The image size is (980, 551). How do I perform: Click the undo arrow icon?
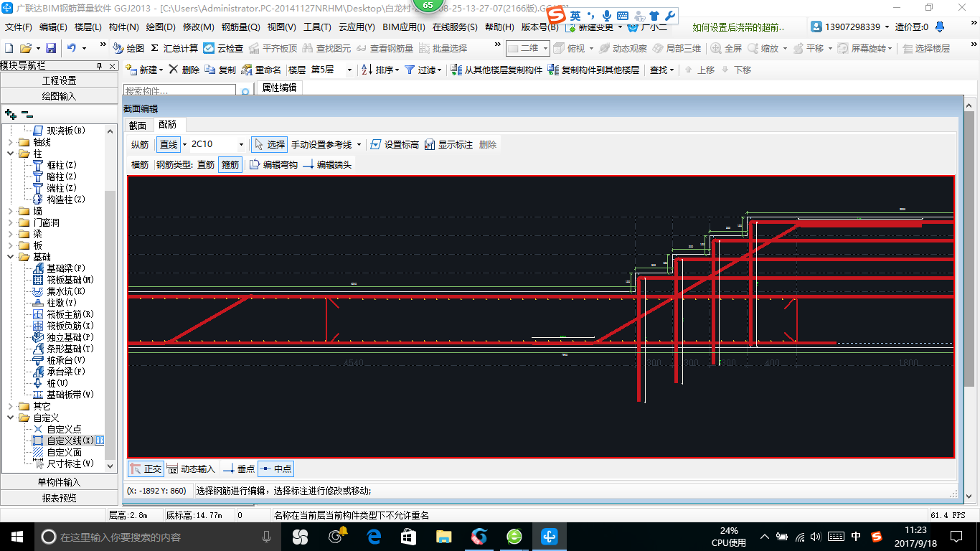pyautogui.click(x=72, y=48)
